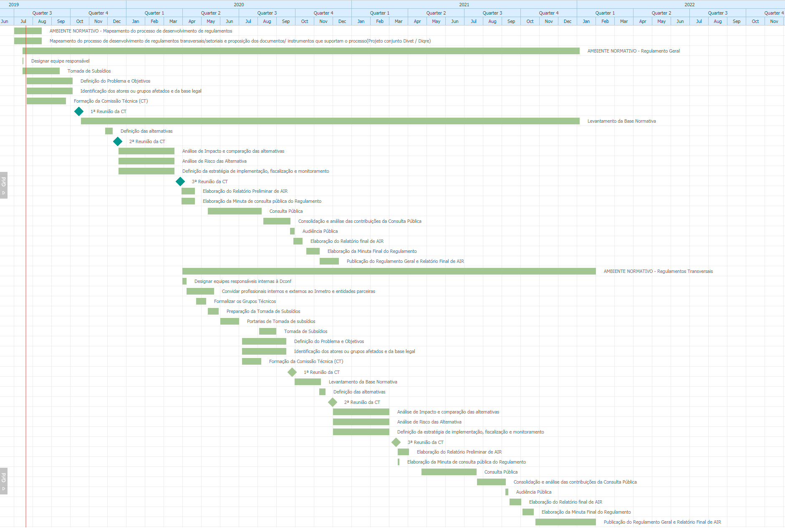Click the Quarter 2 2020 timeline header
This screenshot has height=532, width=785.
pos(211,13)
